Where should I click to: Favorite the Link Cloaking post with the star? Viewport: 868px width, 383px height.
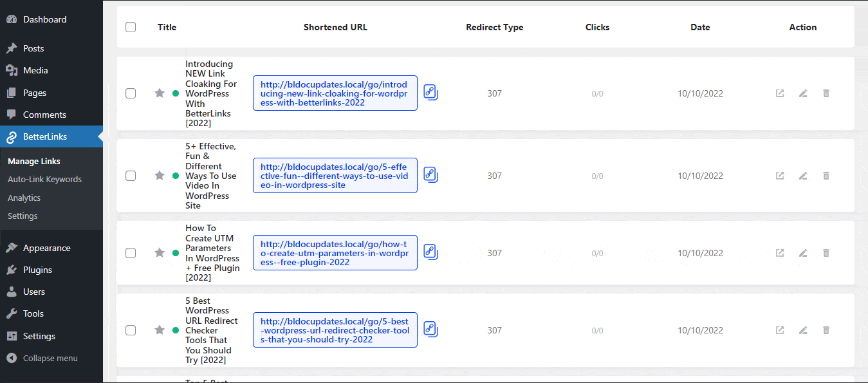[159, 93]
